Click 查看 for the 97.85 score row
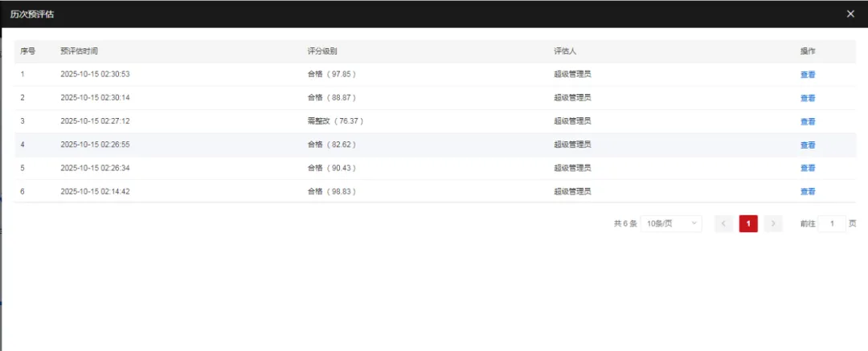The height and width of the screenshot is (351, 868). coord(808,75)
